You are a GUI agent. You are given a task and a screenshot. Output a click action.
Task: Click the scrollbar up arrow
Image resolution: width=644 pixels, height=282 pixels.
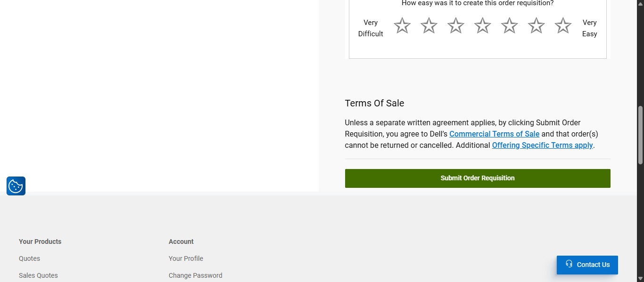640,3
